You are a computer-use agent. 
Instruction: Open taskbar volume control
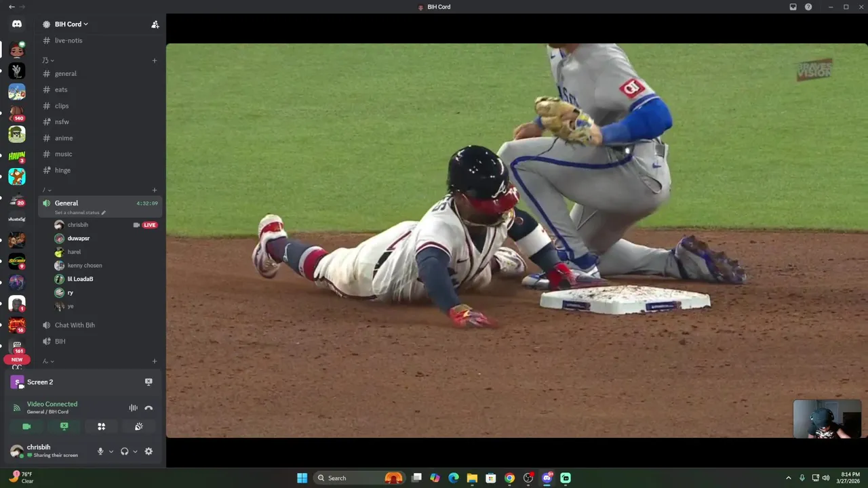coord(826,478)
